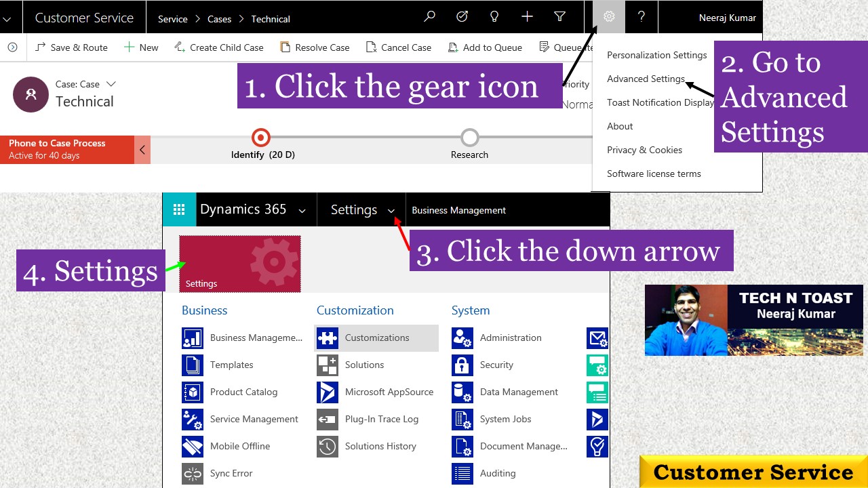Select the Identify stage circle
The height and width of the screenshot is (488, 868).
pos(260,138)
